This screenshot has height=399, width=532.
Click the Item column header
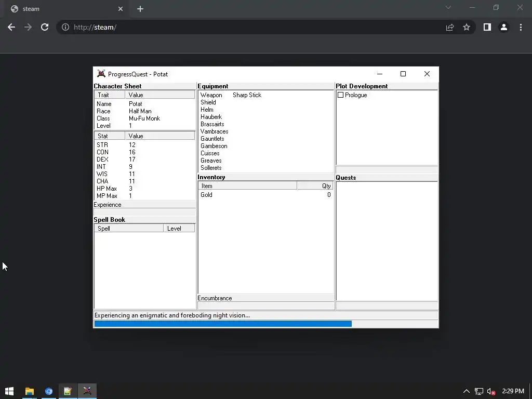[248, 185]
